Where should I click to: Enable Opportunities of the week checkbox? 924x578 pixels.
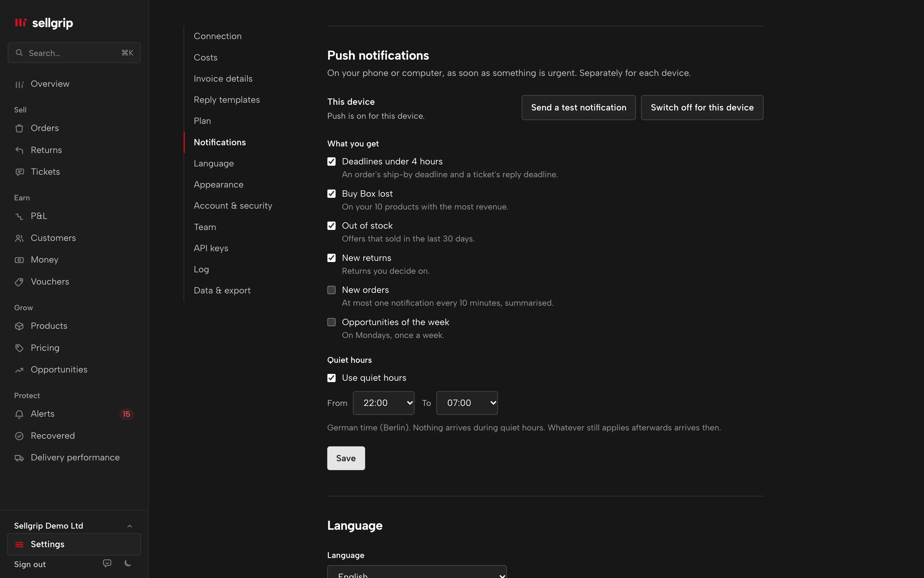(331, 322)
